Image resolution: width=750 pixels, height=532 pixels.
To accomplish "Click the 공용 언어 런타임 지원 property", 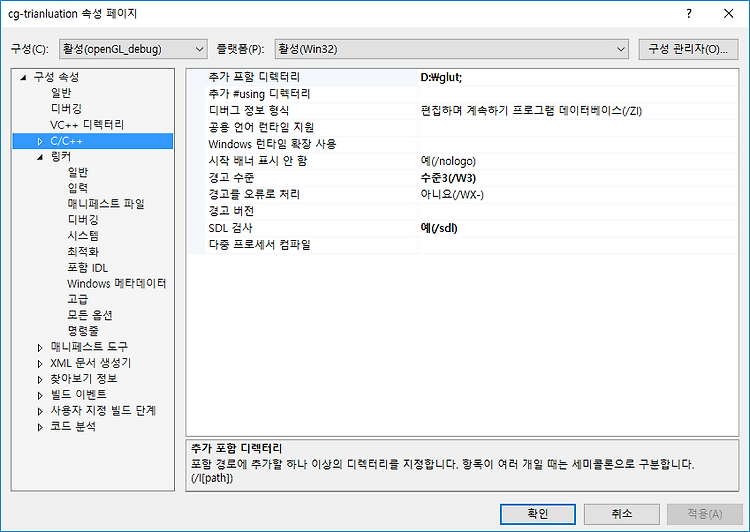I will [261, 128].
